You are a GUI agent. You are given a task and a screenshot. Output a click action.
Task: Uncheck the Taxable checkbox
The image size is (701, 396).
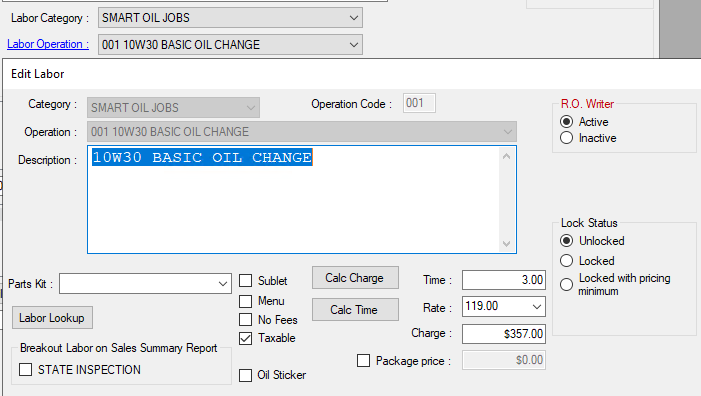[245, 338]
